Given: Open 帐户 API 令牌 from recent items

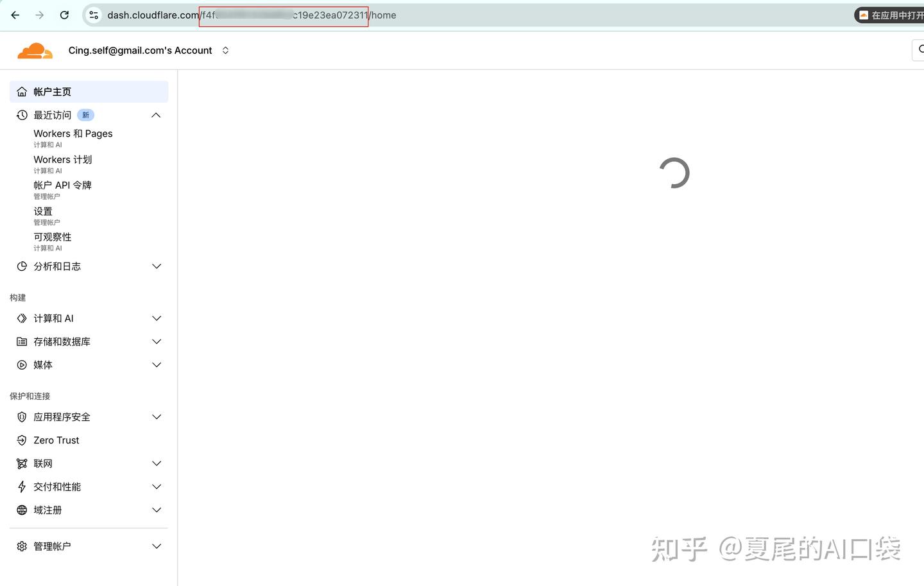Looking at the screenshot, I should pyautogui.click(x=62, y=185).
